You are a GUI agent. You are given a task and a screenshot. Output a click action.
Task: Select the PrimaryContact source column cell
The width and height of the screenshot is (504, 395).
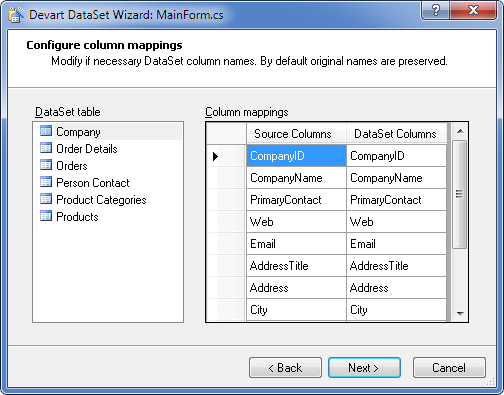point(296,200)
